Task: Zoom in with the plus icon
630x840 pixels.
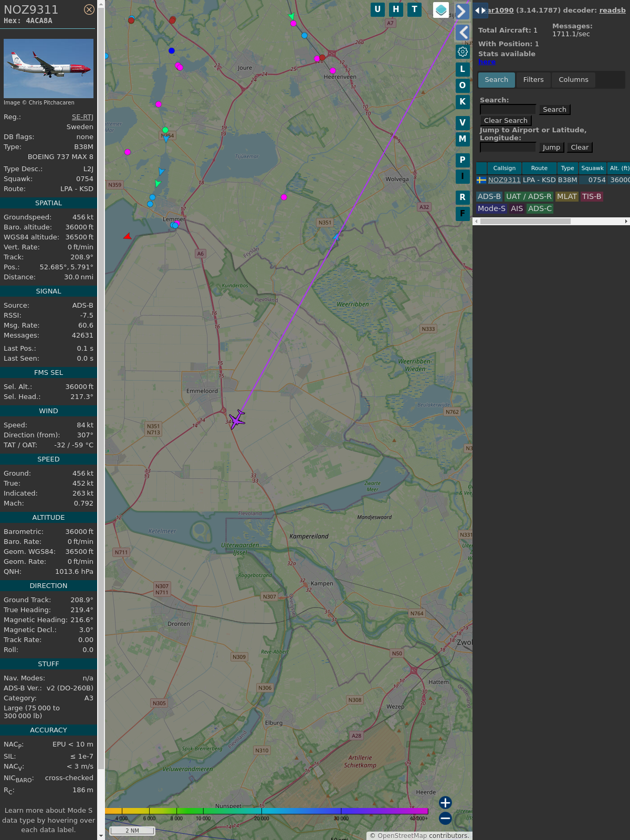Action: pos(445,803)
